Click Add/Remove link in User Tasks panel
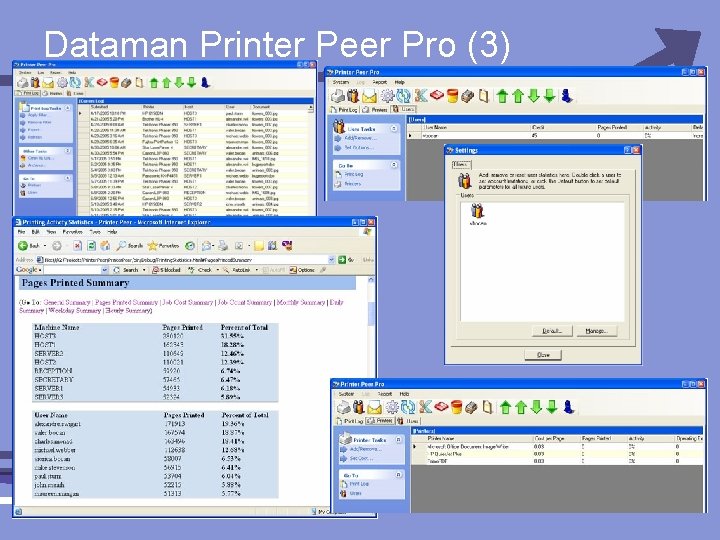The image size is (720, 540). (x=360, y=138)
